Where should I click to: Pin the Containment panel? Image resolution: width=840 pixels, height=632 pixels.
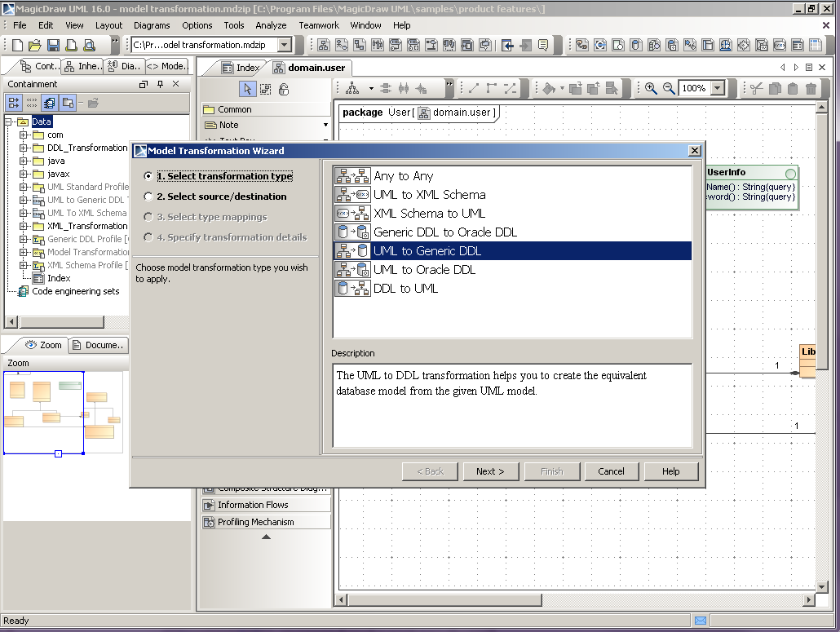pyautogui.click(x=160, y=84)
